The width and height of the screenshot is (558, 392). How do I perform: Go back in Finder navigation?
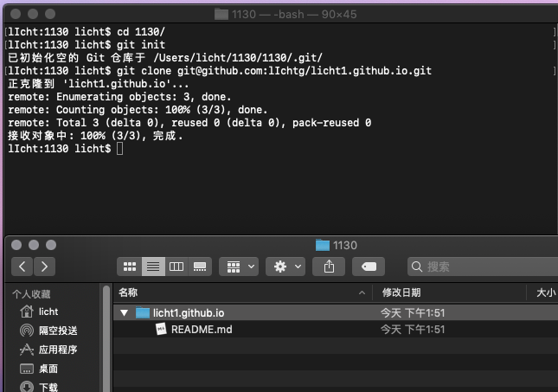coord(22,267)
